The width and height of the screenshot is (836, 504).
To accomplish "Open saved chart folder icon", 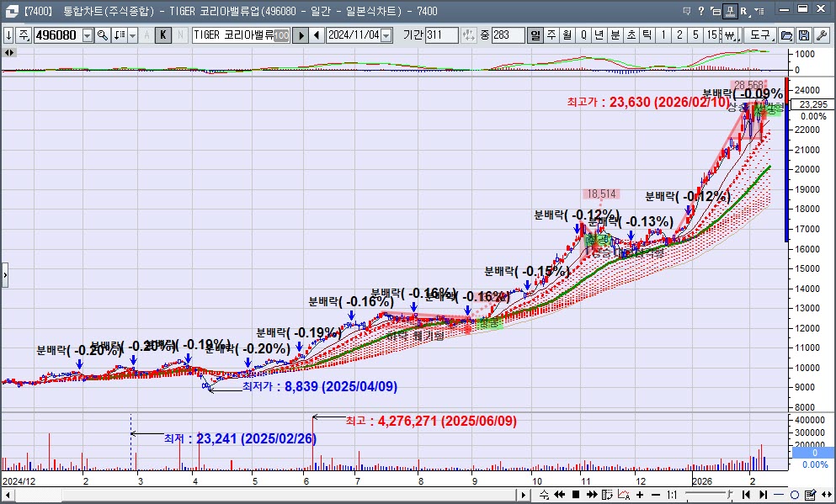I will pyautogui.click(x=786, y=35).
